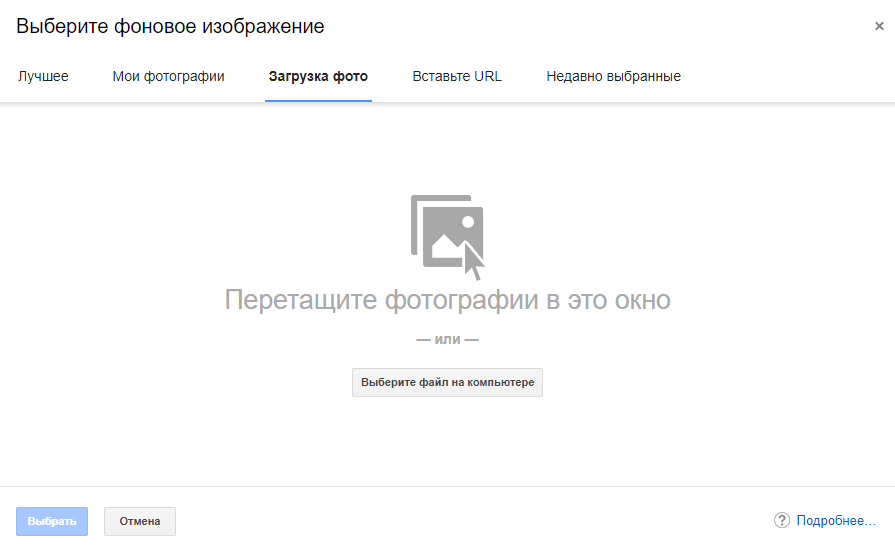Viewport: 895px width, 553px height.
Task: Show the Недавно выбранные tab
Action: click(x=613, y=76)
